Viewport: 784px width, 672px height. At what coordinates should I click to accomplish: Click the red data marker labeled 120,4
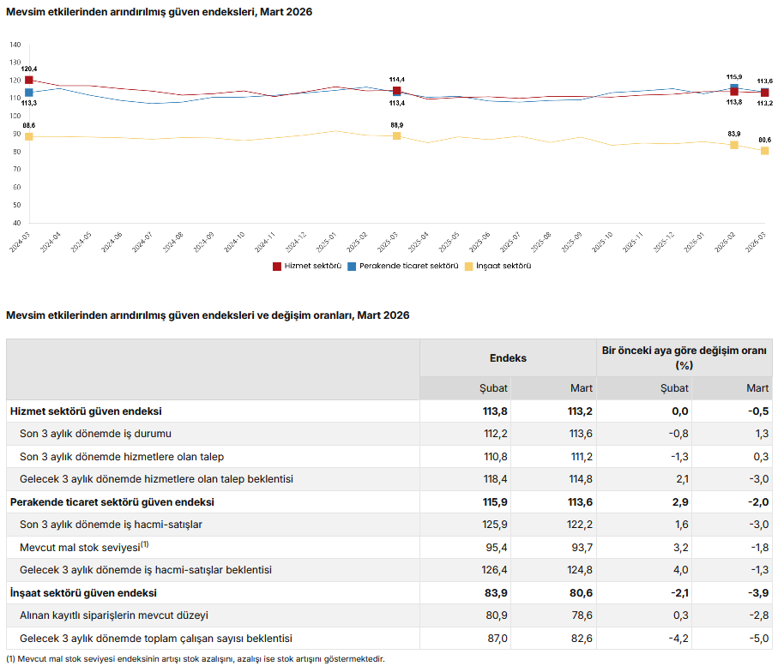29,81
